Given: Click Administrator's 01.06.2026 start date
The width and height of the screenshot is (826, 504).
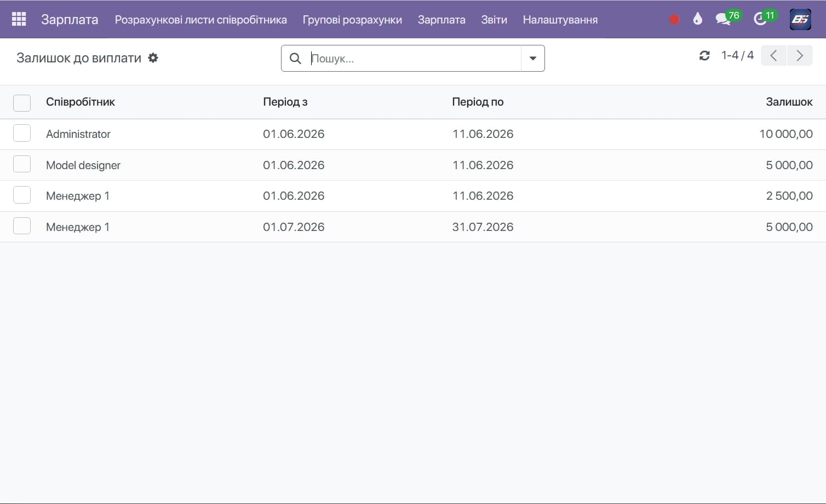Looking at the screenshot, I should click(294, 134).
